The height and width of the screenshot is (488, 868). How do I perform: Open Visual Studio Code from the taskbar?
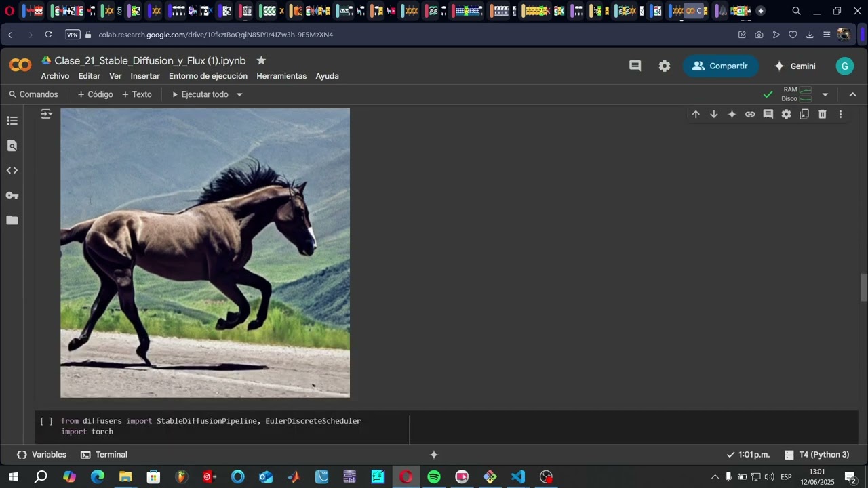(518, 477)
